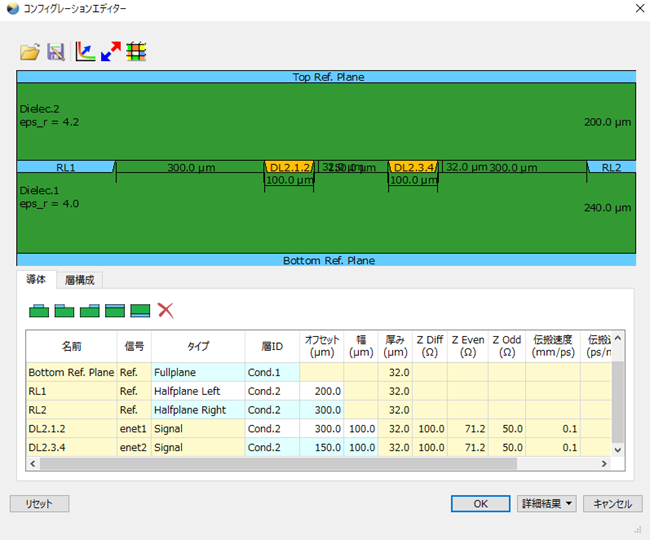Viewport: 650px width, 540px height.
Task: Click the enet2 signal cell
Action: click(134, 447)
